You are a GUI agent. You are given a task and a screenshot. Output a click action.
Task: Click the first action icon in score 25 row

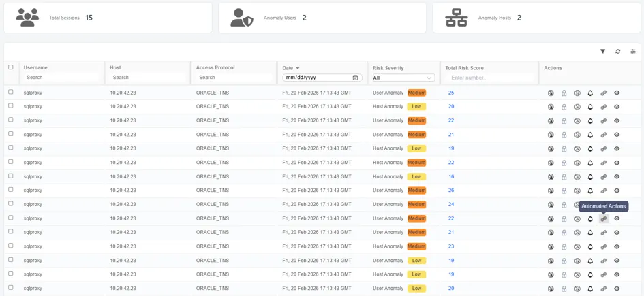[551, 93]
